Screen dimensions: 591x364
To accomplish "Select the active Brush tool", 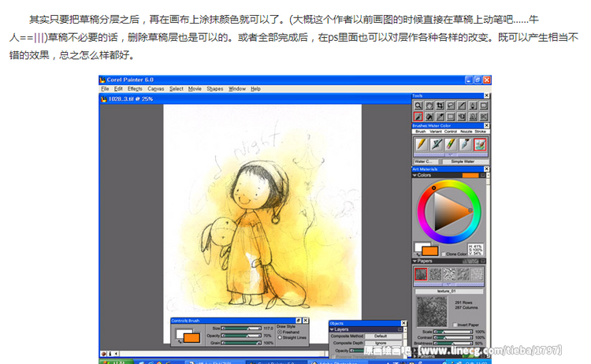I will [418, 117].
